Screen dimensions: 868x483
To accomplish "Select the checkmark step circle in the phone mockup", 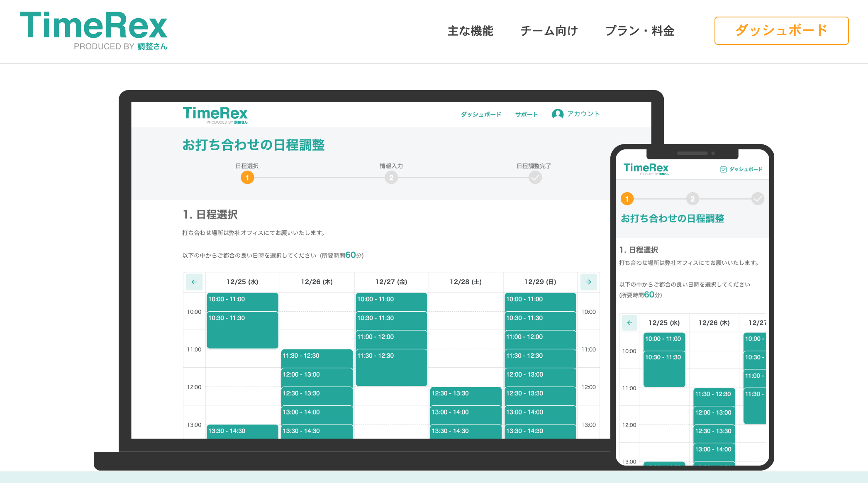I will [x=758, y=199].
